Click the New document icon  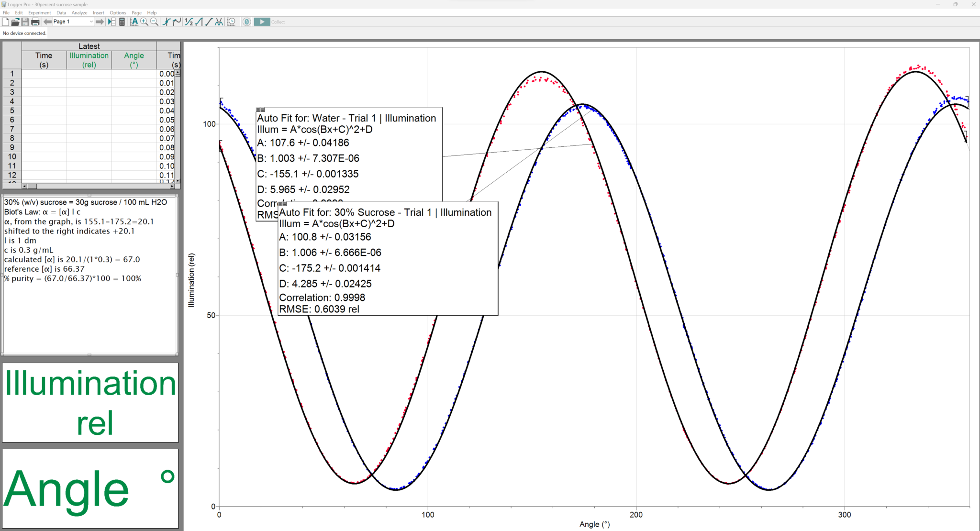6,22
